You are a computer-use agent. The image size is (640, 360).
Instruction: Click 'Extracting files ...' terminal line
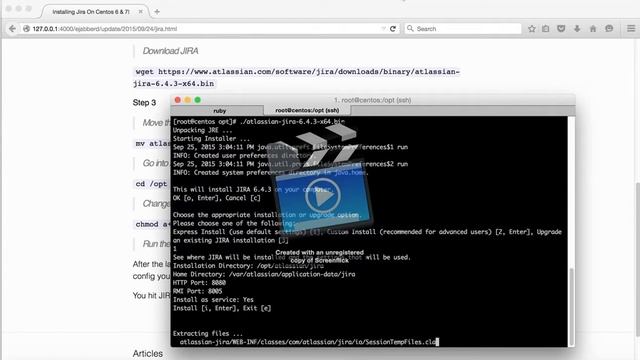[x=207, y=333]
